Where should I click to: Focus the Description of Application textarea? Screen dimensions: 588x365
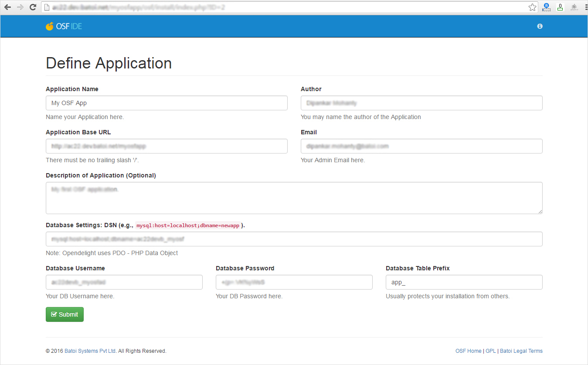pos(294,198)
